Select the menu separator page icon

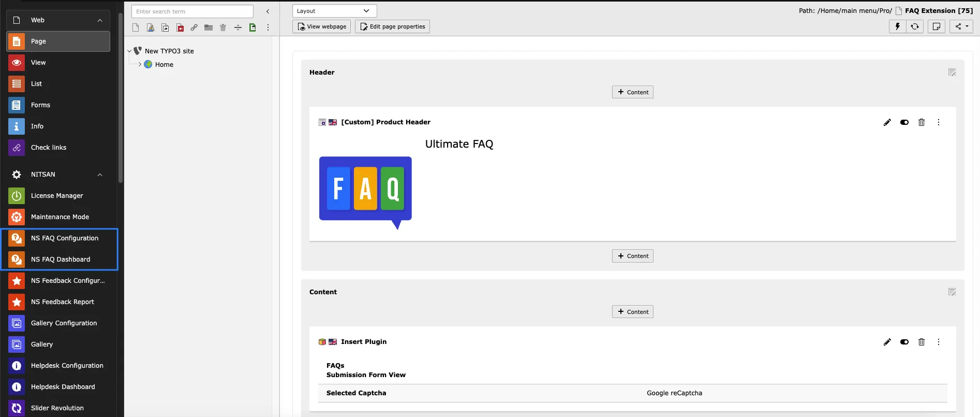[x=238, y=27]
